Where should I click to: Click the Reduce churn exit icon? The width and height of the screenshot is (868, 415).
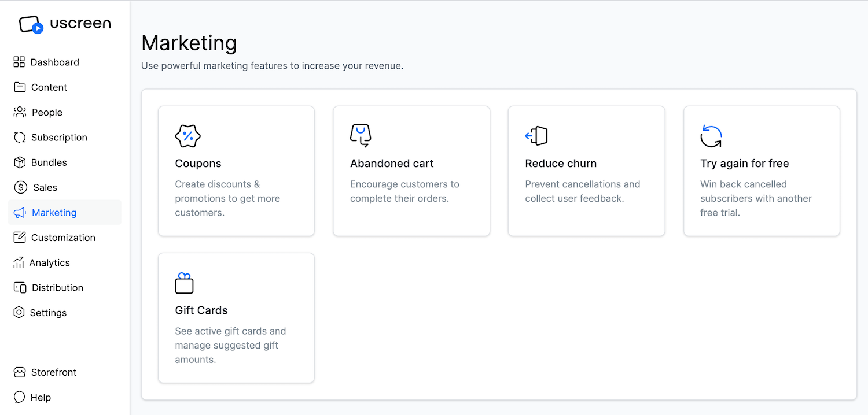click(x=536, y=136)
